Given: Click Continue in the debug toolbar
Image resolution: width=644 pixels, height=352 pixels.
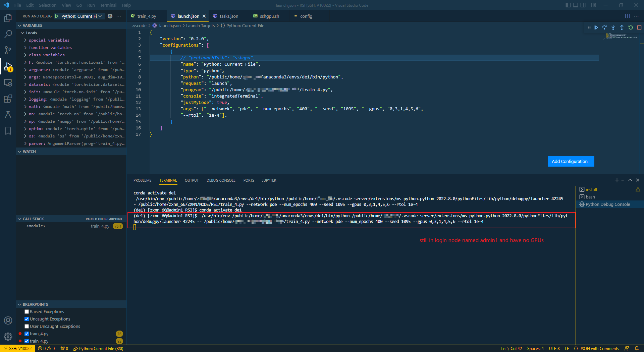Looking at the screenshot, I should coord(596,27).
